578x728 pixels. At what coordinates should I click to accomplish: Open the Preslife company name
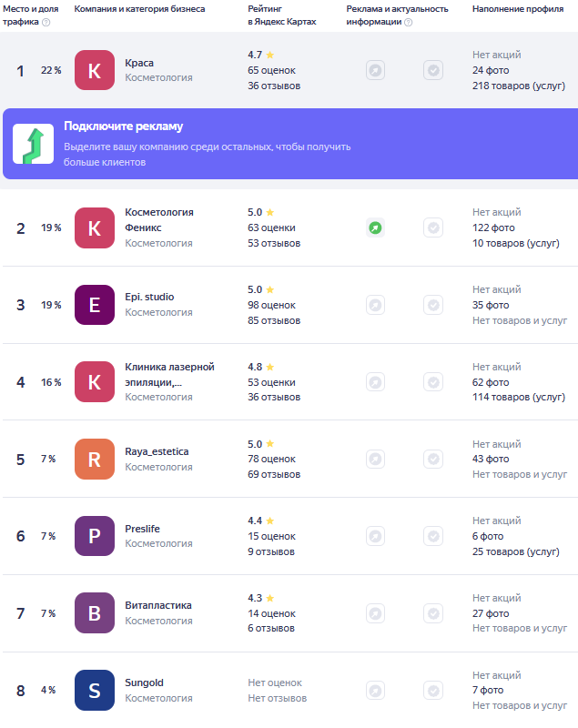143,529
